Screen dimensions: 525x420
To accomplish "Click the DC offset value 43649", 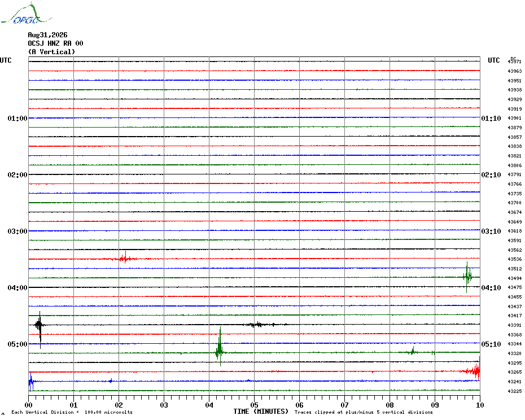I will pyautogui.click(x=515, y=222).
